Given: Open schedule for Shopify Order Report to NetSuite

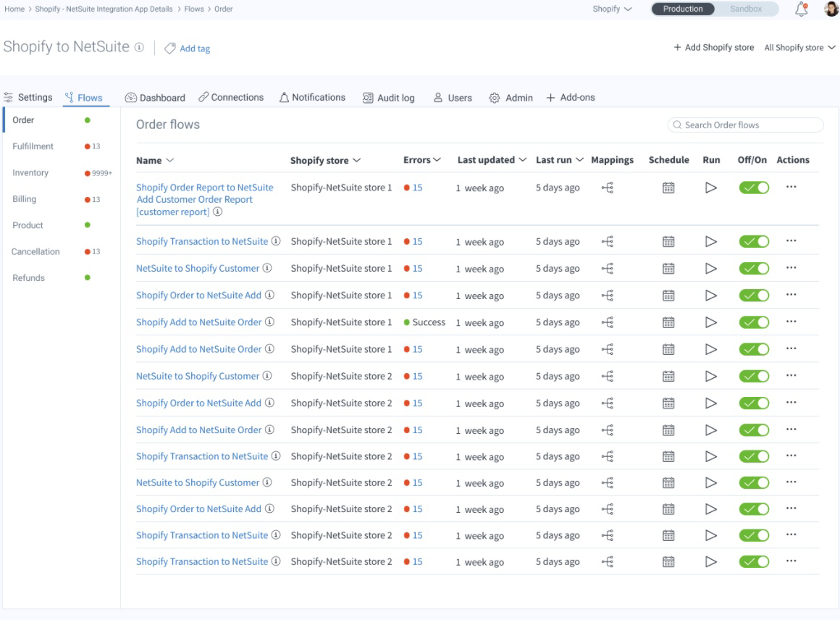Looking at the screenshot, I should (x=668, y=188).
